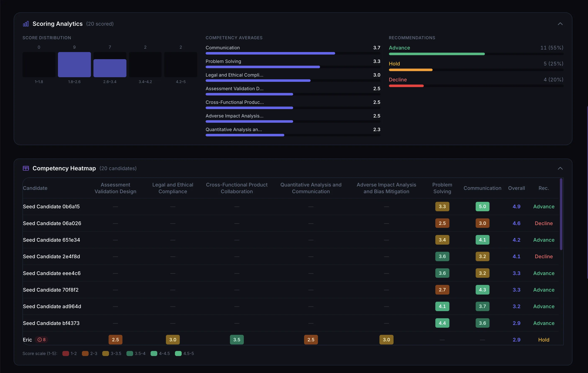Image resolution: width=588 pixels, height=373 pixels.
Task: Click the 5.0 Communication score for 0b6a15
Action: coord(482,207)
